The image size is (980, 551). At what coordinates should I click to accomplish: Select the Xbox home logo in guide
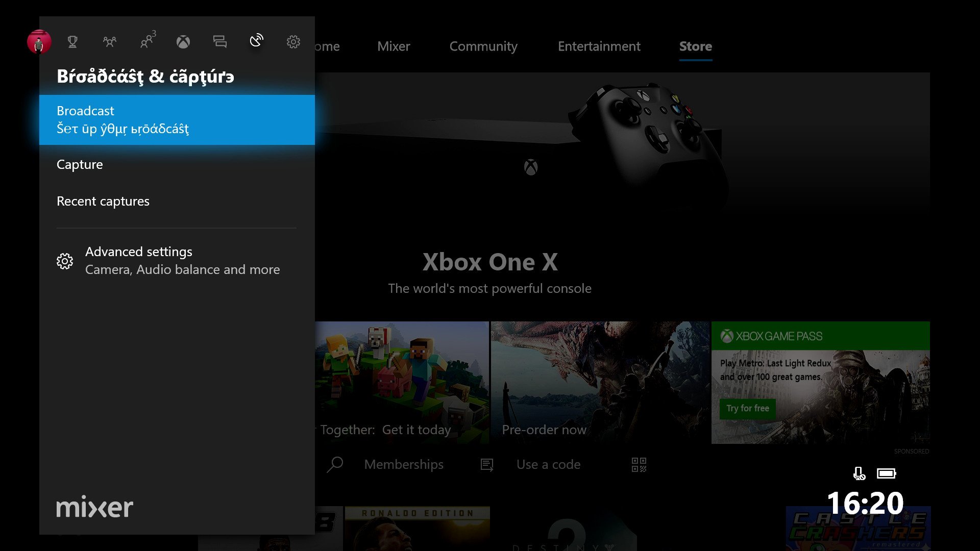click(x=183, y=42)
